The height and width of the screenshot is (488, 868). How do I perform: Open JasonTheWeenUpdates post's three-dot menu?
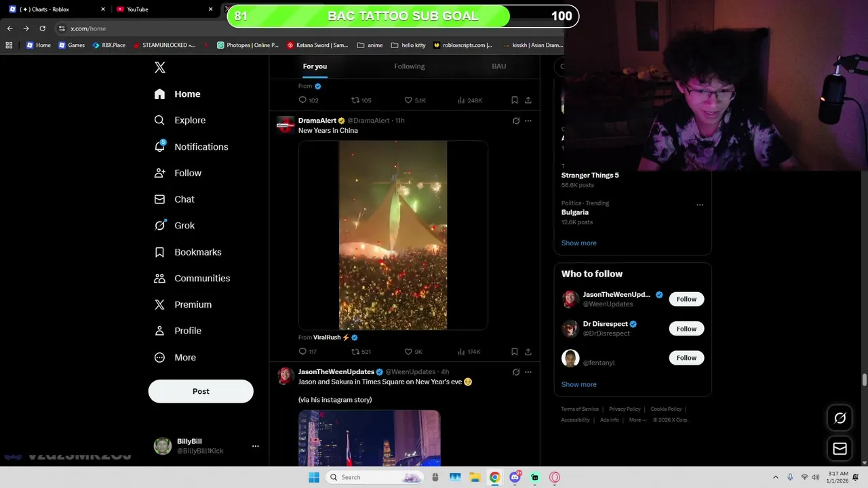[528, 372]
